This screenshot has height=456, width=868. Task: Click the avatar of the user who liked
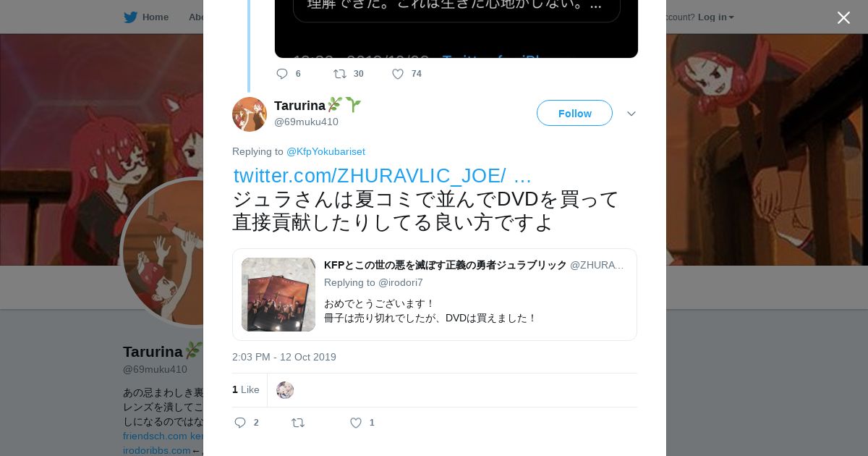[x=285, y=390]
